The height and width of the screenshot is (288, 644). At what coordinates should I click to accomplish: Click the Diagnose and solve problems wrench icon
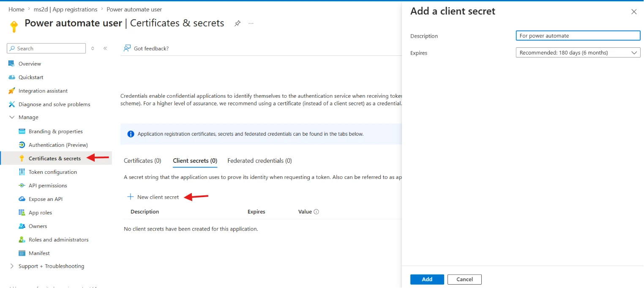tap(11, 104)
